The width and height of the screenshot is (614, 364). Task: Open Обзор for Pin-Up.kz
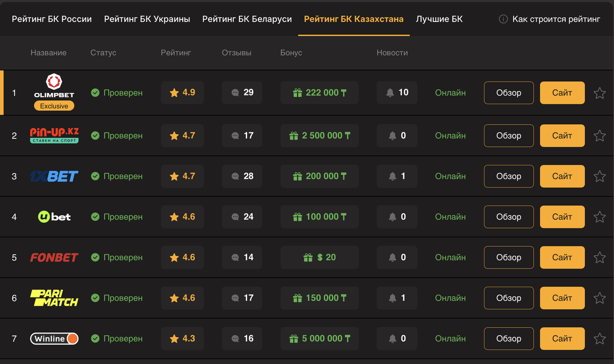509,135
